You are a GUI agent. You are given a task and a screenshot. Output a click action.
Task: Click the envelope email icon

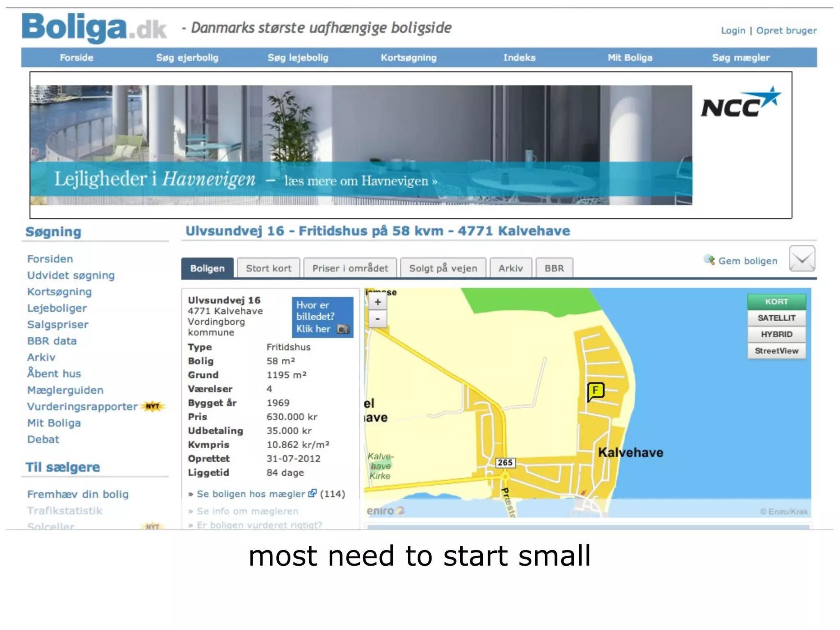(x=802, y=259)
